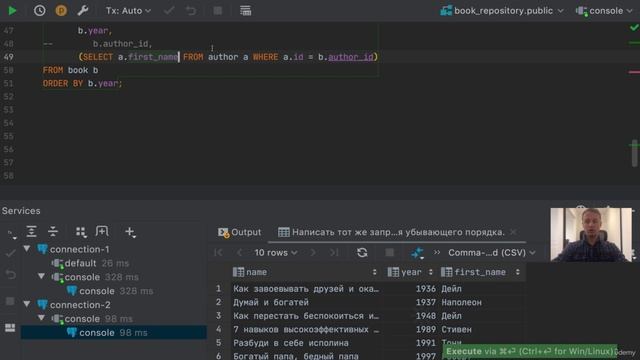Go to next page of results icon
640x360 pixels.
tap(313, 253)
